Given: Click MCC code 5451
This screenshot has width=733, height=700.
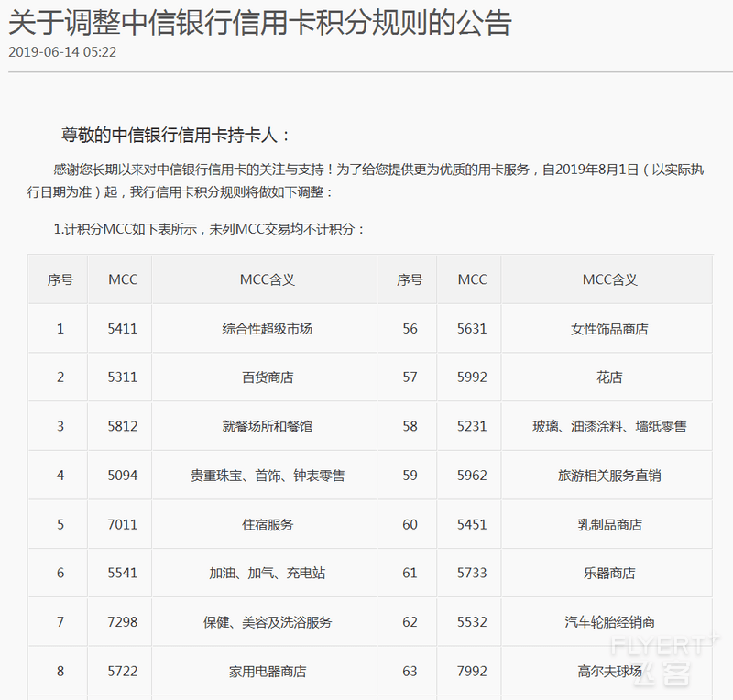Looking at the screenshot, I should click(x=472, y=525).
